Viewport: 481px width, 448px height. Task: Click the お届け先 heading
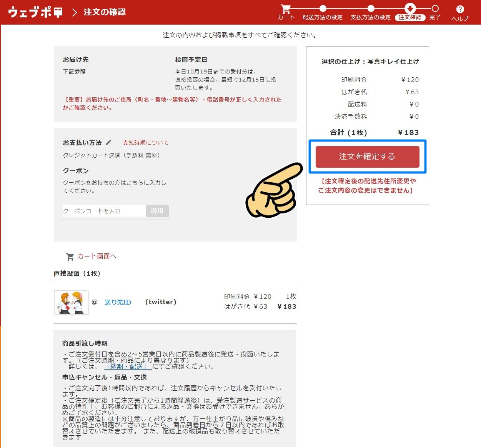point(76,60)
